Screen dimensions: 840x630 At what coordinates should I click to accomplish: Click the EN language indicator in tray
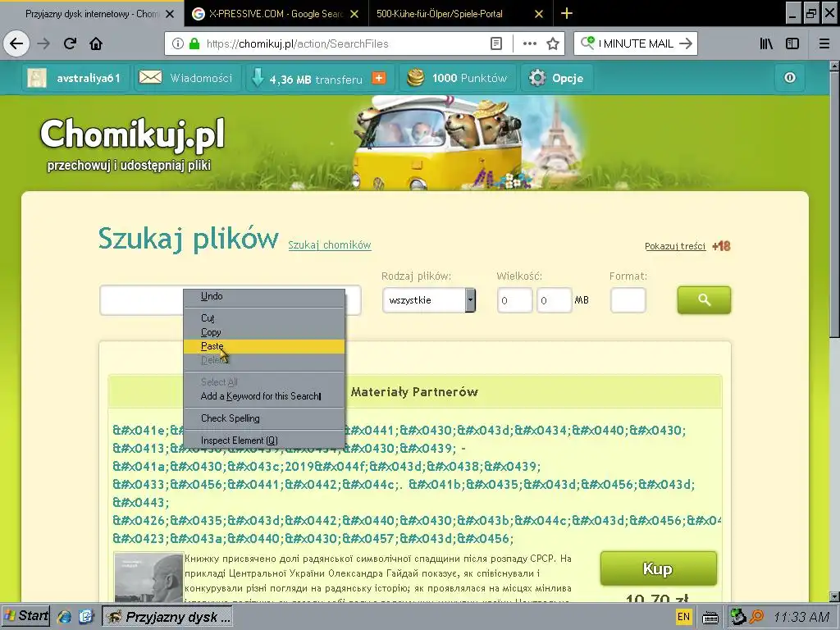pyautogui.click(x=683, y=617)
